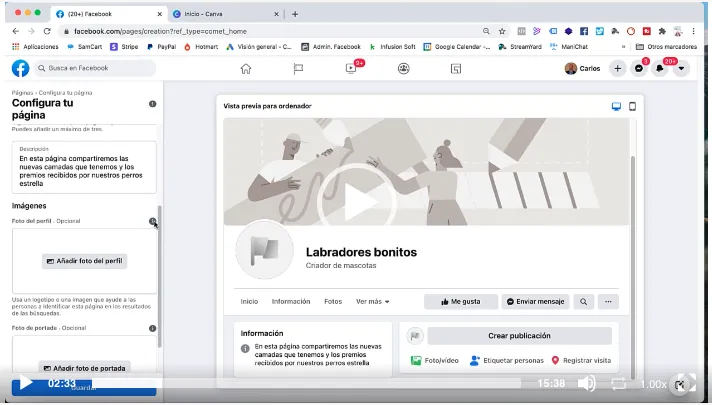Toggle the video loop icon
The height and width of the screenshot is (405, 712).
click(618, 384)
